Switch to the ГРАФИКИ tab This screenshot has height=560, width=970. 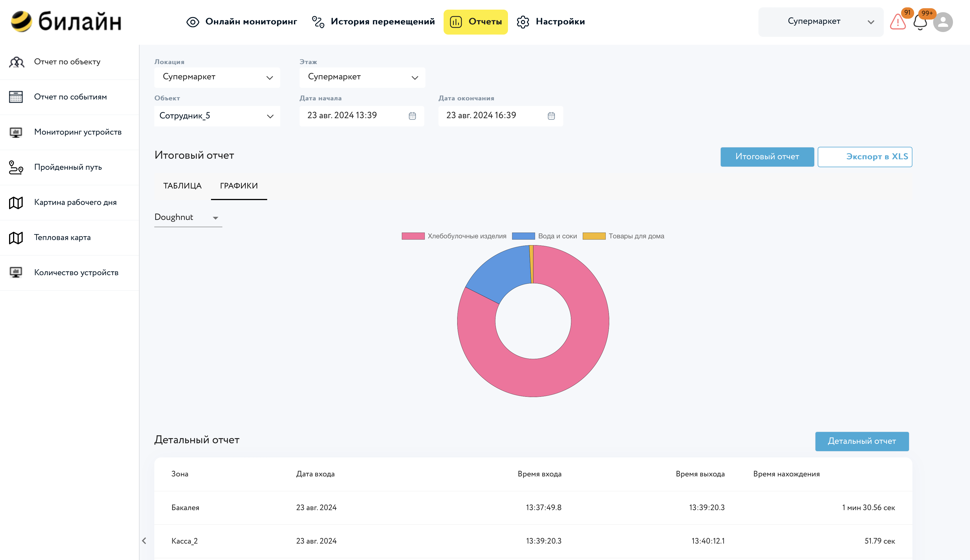click(x=238, y=186)
